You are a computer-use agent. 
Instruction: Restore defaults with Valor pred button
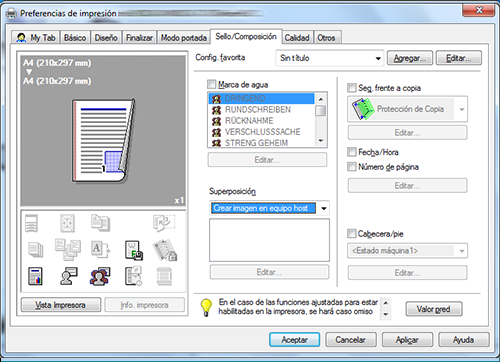pos(434,309)
